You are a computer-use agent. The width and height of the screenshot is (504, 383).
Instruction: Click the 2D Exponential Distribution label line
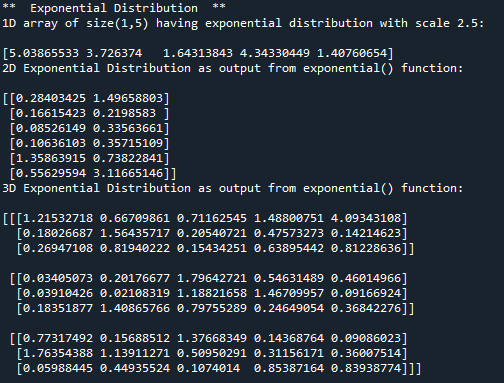233,68
